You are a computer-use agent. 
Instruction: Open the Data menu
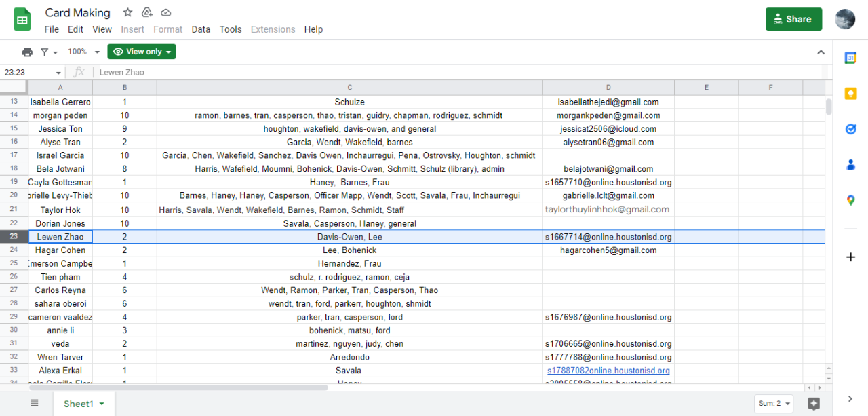click(201, 29)
